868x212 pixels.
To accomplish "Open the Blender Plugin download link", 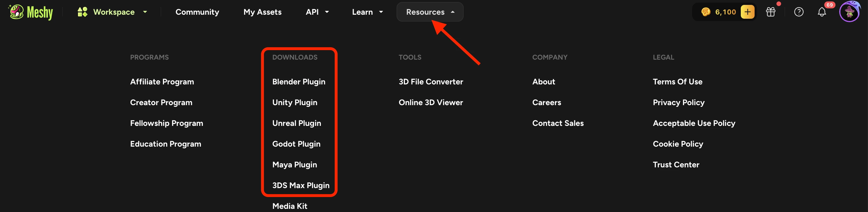I will (x=299, y=82).
